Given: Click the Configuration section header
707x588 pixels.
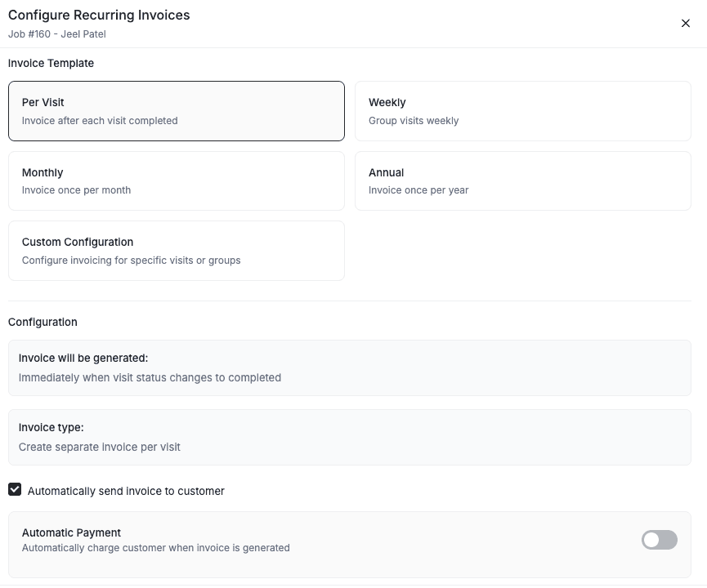Looking at the screenshot, I should (43, 322).
